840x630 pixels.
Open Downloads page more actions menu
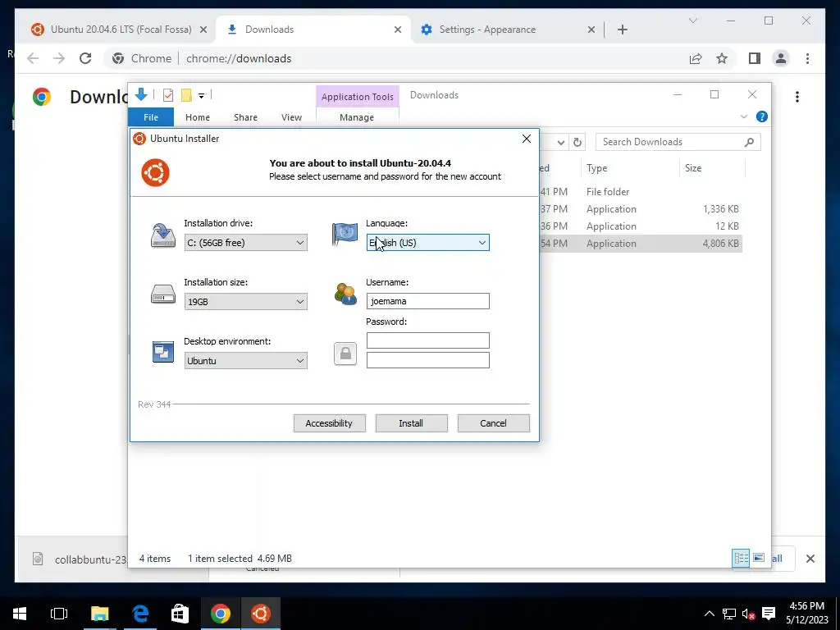[x=797, y=97]
